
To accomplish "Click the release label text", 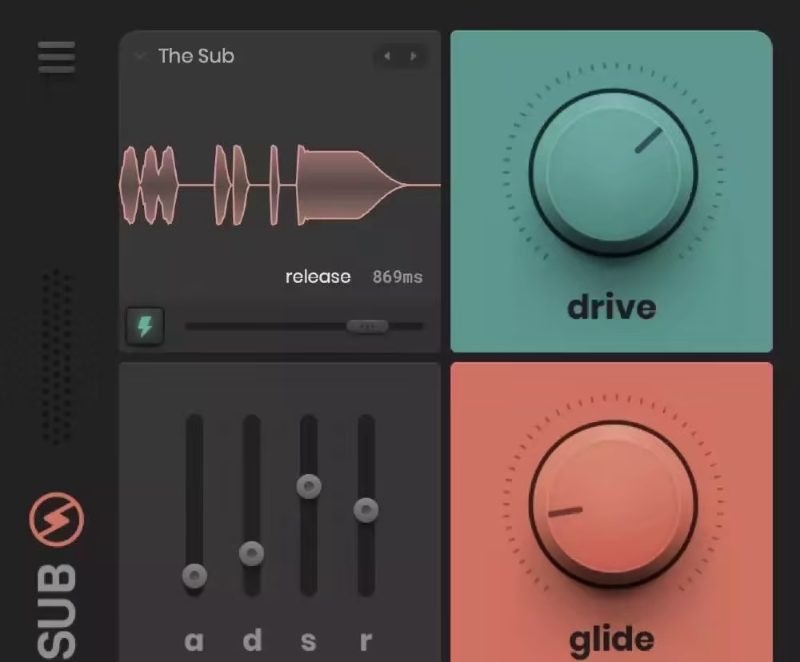I will 318,276.
